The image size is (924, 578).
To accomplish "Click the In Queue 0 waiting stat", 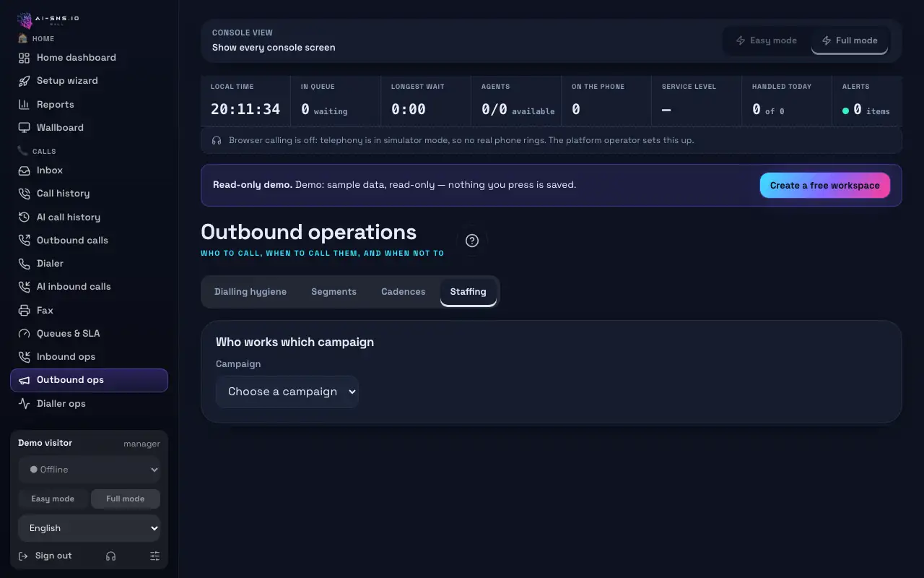I will point(335,101).
